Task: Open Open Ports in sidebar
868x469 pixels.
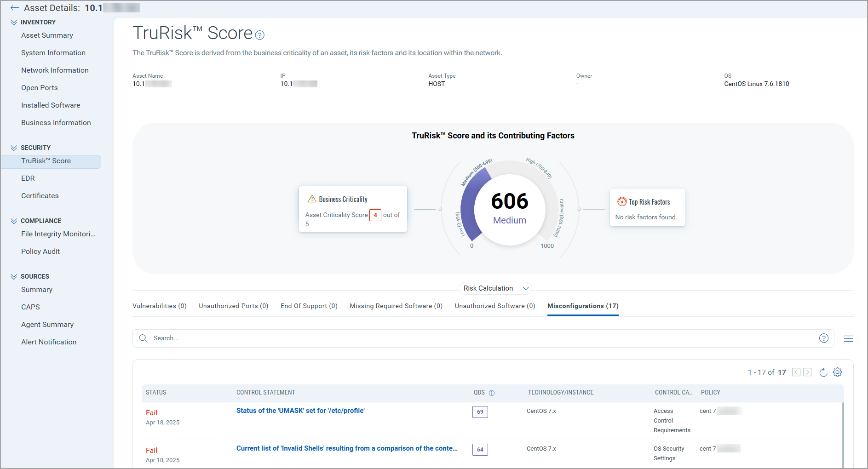Action: pos(40,88)
